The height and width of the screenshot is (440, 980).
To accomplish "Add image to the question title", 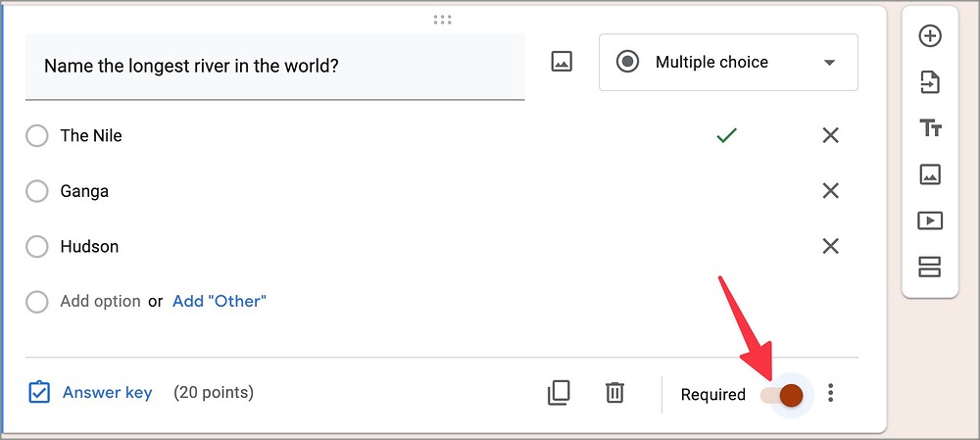I will 561,63.
